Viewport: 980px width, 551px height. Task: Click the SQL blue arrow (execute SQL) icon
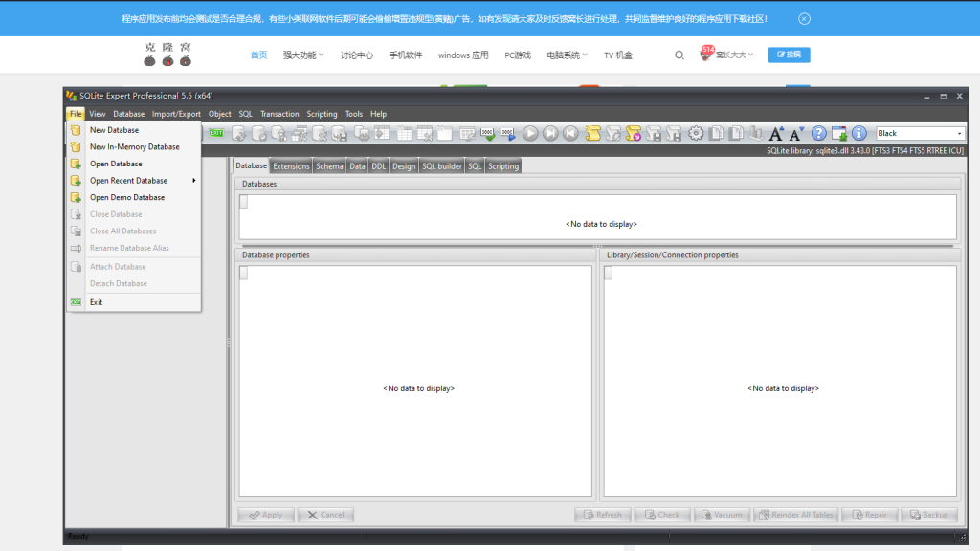[x=507, y=133]
